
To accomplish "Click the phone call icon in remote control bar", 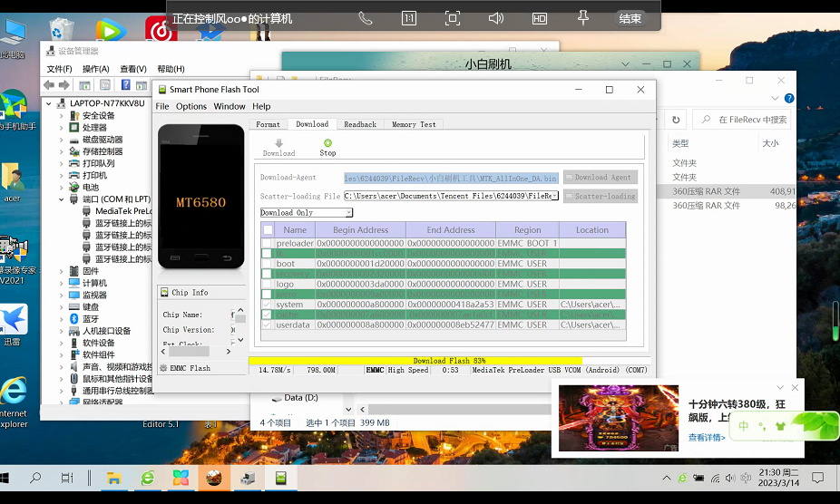I will click(366, 18).
